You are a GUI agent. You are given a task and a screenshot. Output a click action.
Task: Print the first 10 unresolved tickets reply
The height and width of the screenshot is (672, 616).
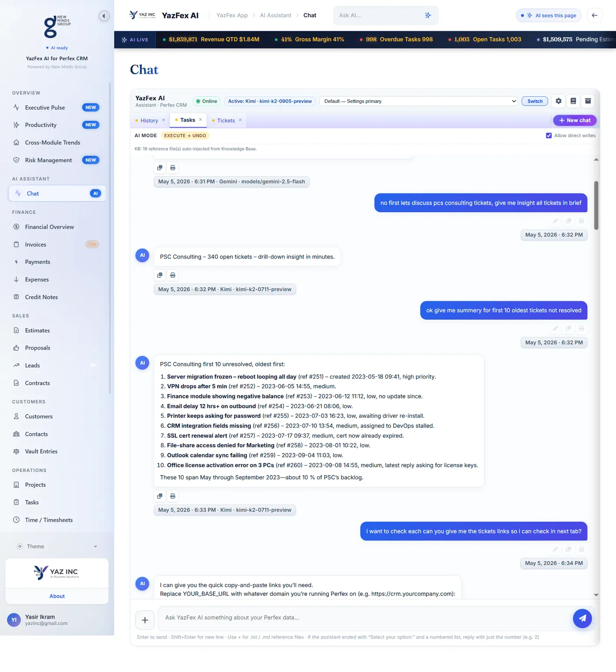tap(172, 496)
